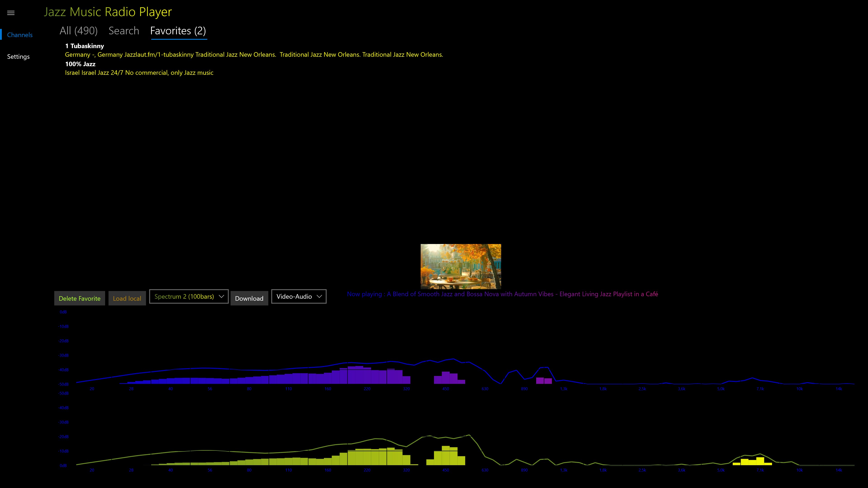Click the Israel Jazz 24/7 description line
The image size is (868, 488).
139,73
